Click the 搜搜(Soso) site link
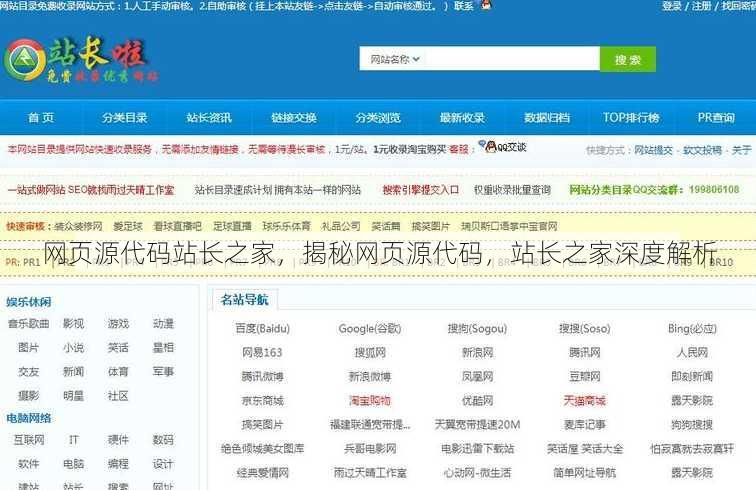This screenshot has height=490, width=756. click(584, 329)
